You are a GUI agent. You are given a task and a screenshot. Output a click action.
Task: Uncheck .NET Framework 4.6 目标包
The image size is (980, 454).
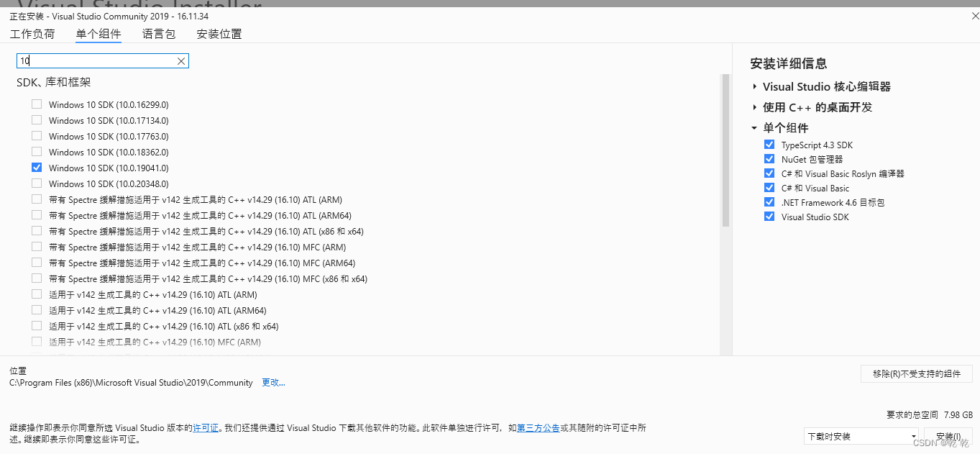(x=769, y=202)
